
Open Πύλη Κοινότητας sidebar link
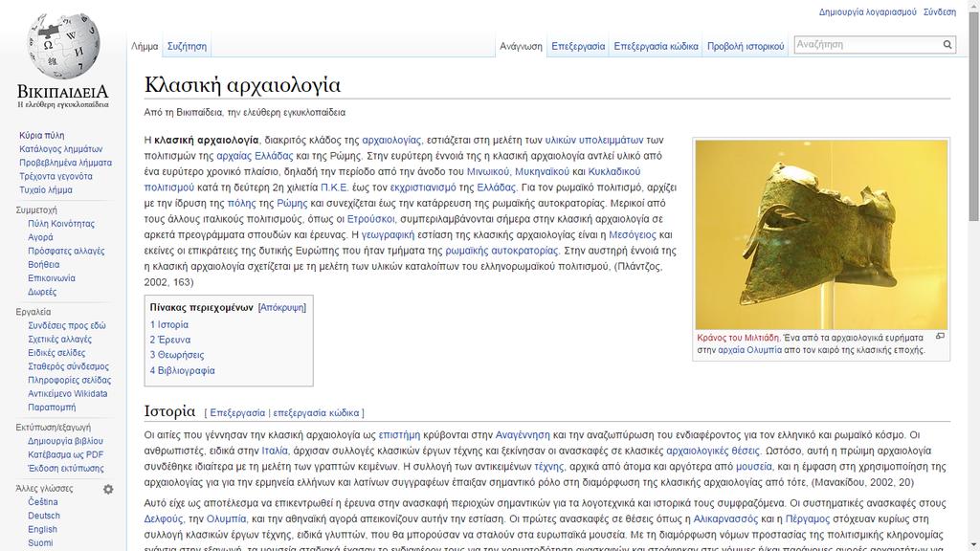click(x=61, y=224)
